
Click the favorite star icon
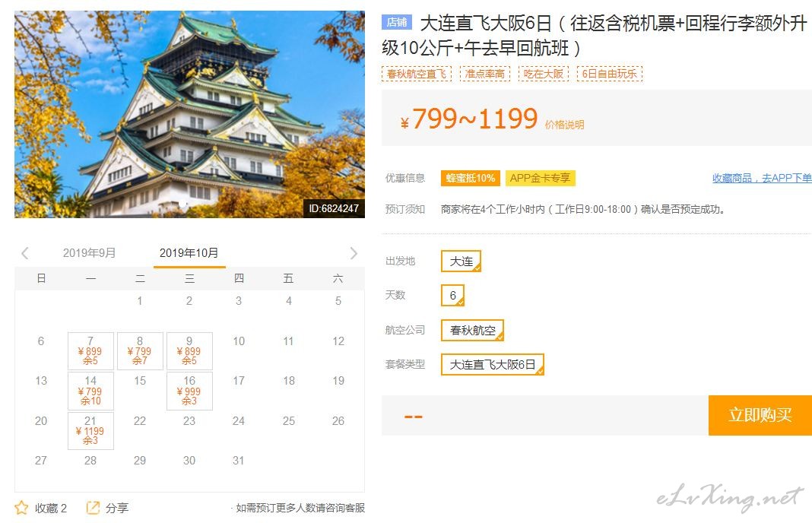coord(21,508)
